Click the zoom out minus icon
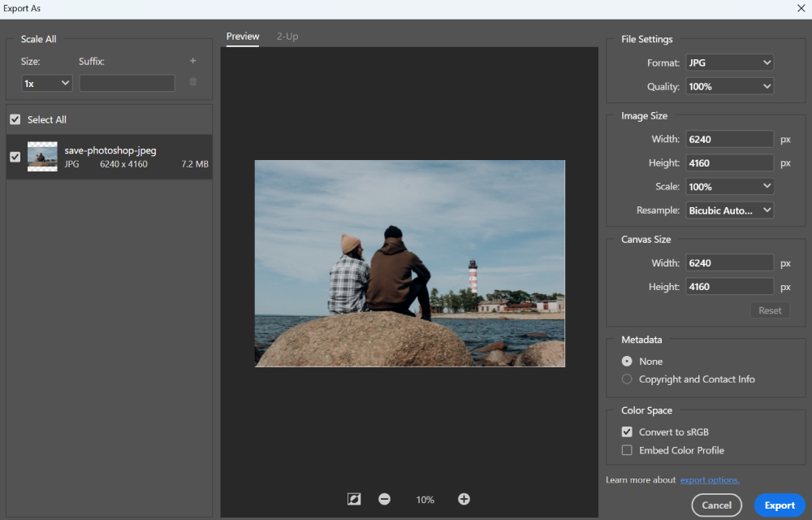Viewport: 812px width, 520px height. (384, 500)
